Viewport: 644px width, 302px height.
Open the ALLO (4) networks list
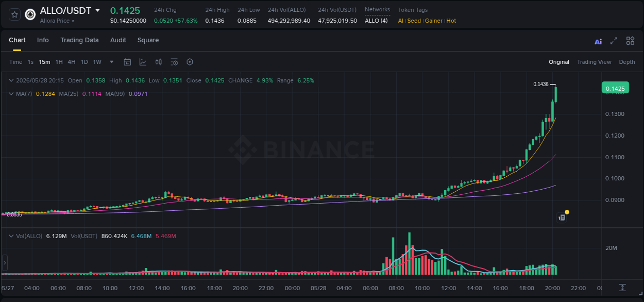click(376, 21)
